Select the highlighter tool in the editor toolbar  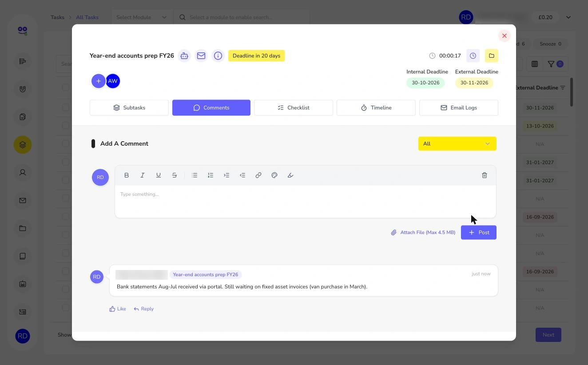(290, 175)
